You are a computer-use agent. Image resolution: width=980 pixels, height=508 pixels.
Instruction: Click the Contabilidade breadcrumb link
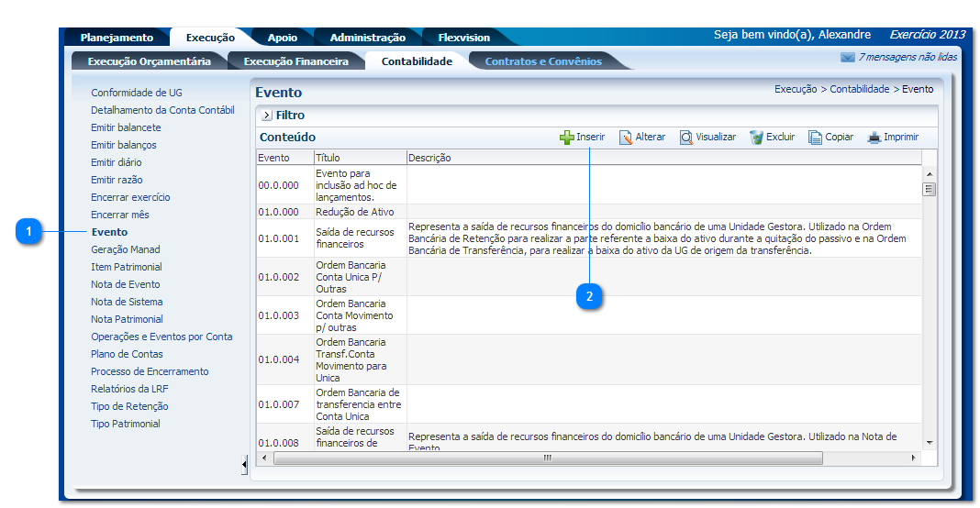coord(859,90)
